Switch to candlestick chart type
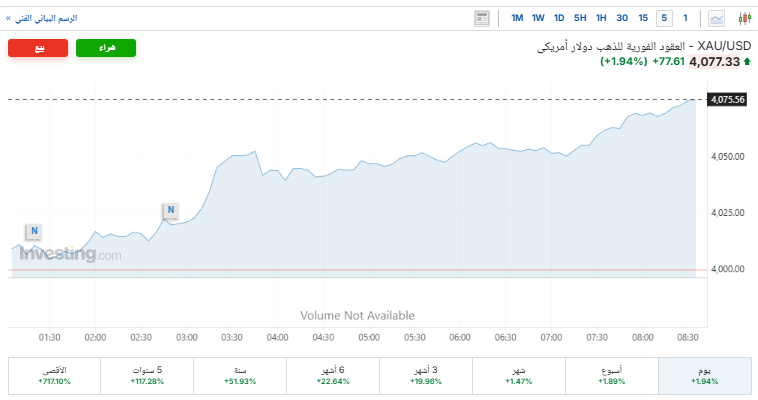This screenshot has height=400, width=758. tap(744, 18)
